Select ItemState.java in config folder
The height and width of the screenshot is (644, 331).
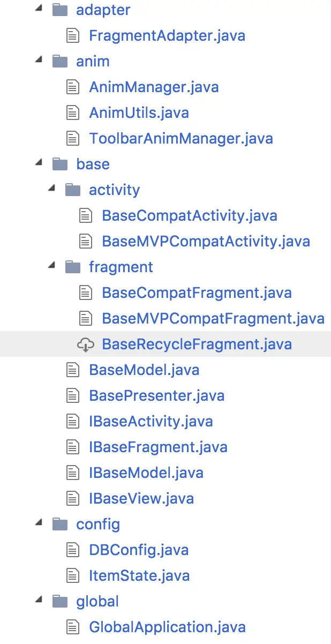tap(139, 576)
